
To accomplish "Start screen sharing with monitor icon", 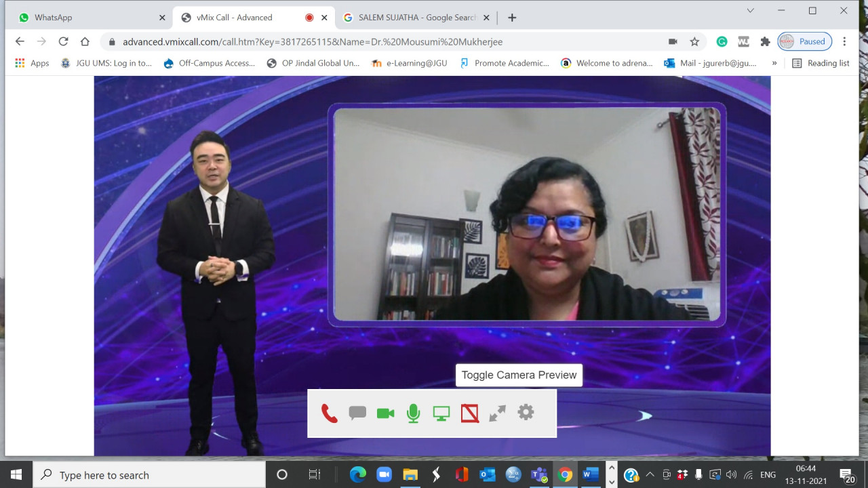I will tap(441, 413).
